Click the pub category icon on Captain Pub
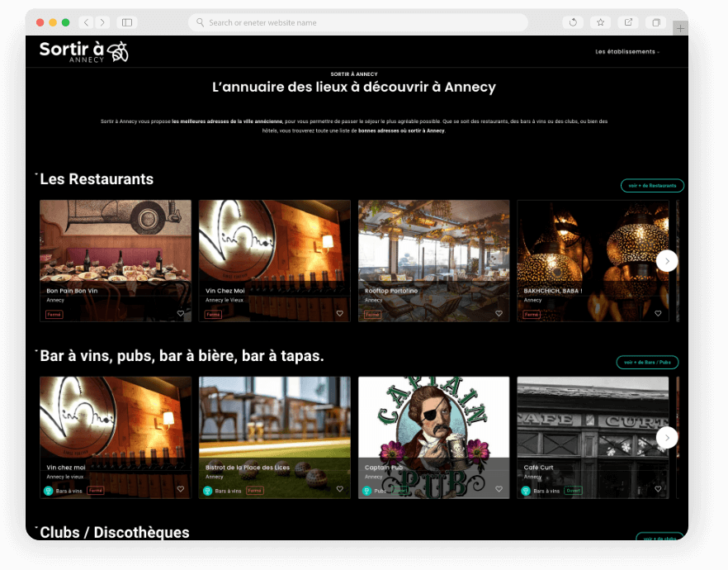Viewport: 728px width, 570px height. 366,491
